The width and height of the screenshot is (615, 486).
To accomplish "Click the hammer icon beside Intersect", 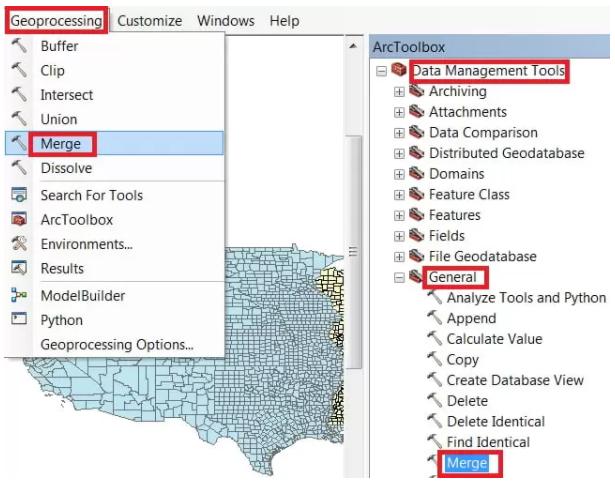I will [19, 94].
